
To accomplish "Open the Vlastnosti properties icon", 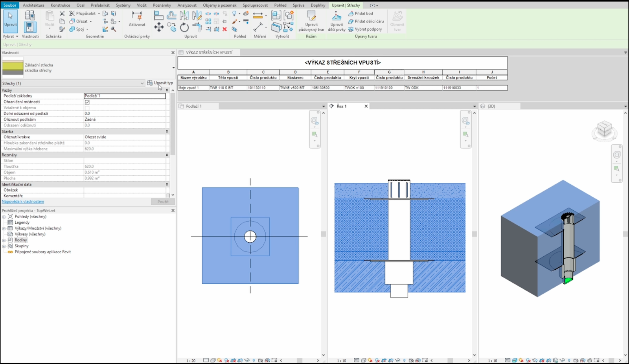I will pyautogui.click(x=30, y=27).
